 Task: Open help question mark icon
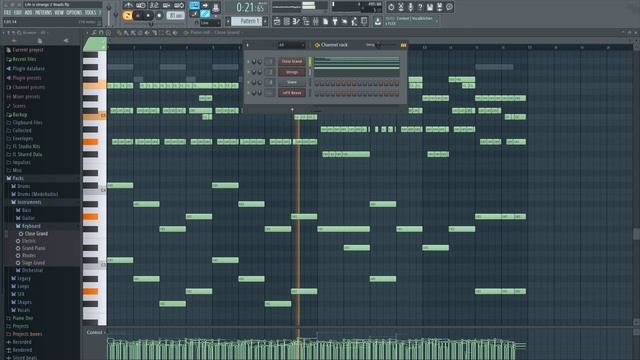click(420, 7)
